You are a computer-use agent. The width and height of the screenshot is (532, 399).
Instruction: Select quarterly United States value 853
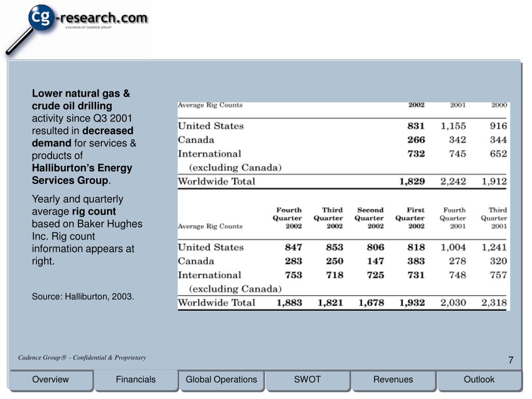pos(335,247)
